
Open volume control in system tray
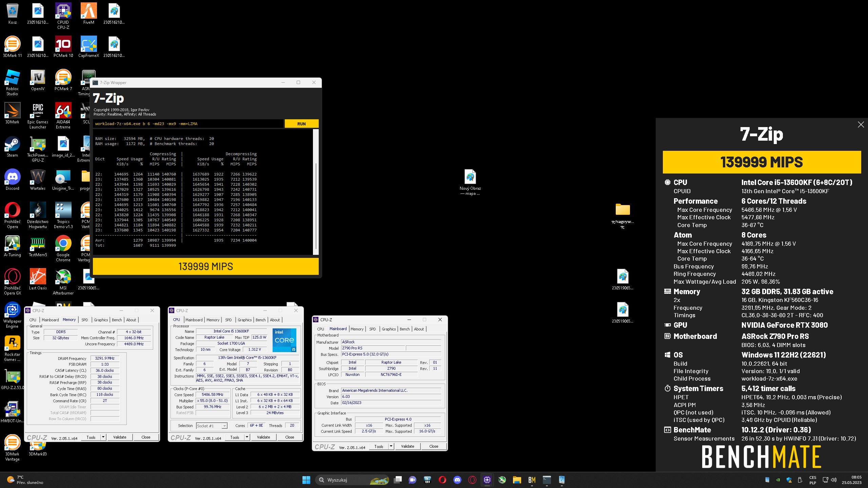click(834, 480)
